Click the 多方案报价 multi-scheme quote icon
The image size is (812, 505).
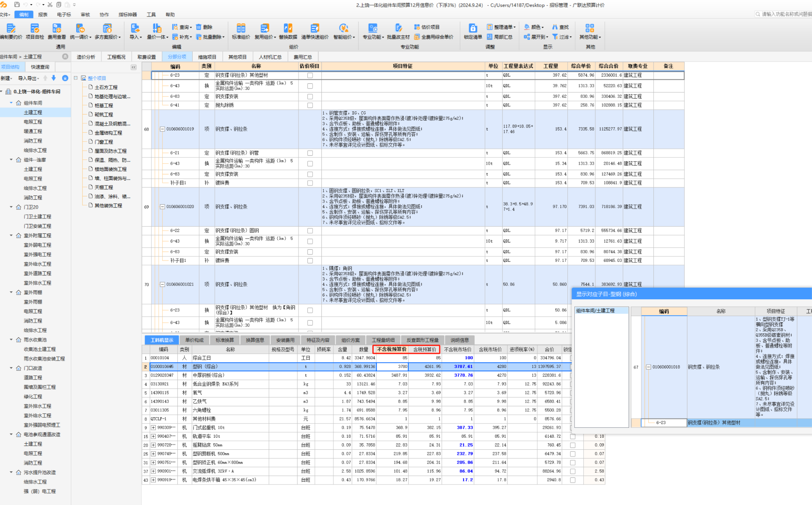[x=107, y=29]
